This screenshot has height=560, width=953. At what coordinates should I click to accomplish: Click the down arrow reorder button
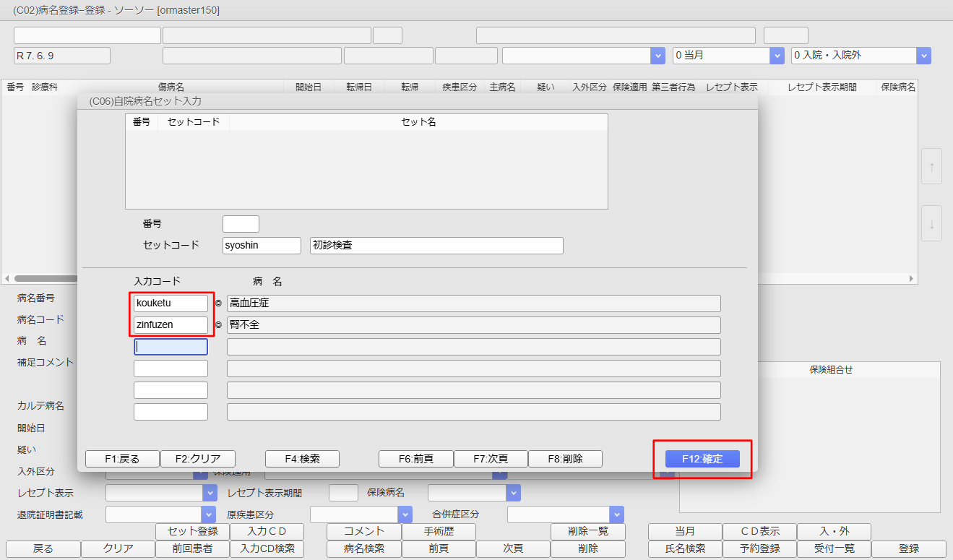(931, 223)
